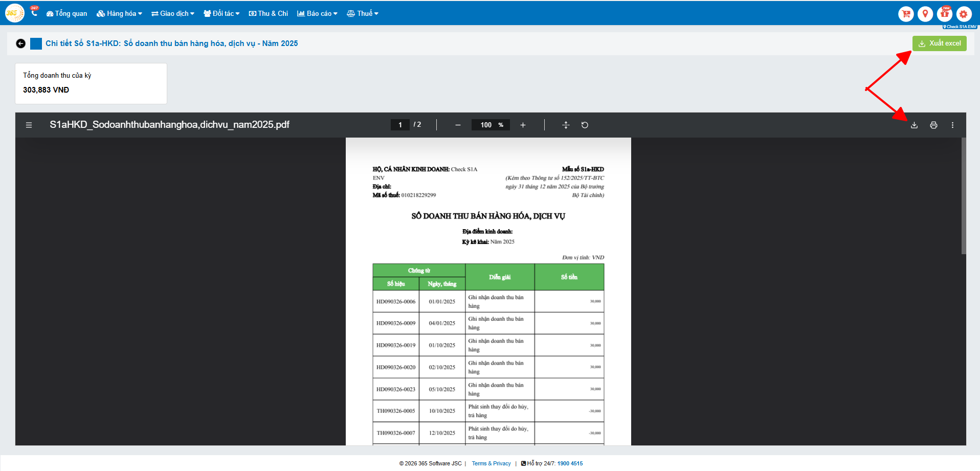Click the PDF page number field
980x471 pixels.
400,125
